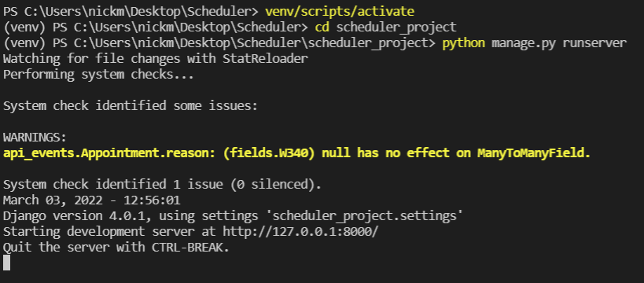Click the 'python' keyword in runserver command
This screenshot has width=644, height=283.
[x=463, y=43]
